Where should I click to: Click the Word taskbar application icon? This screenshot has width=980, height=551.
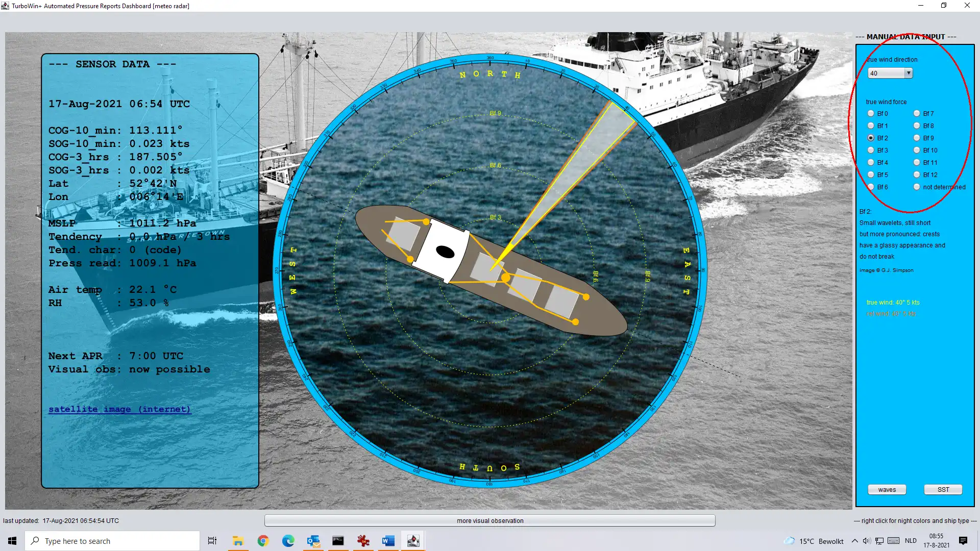[388, 541]
